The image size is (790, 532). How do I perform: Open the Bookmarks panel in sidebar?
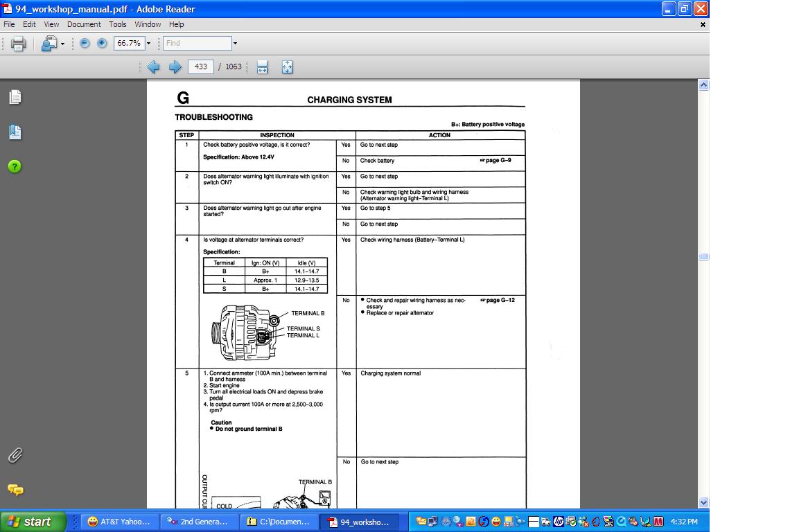15,132
